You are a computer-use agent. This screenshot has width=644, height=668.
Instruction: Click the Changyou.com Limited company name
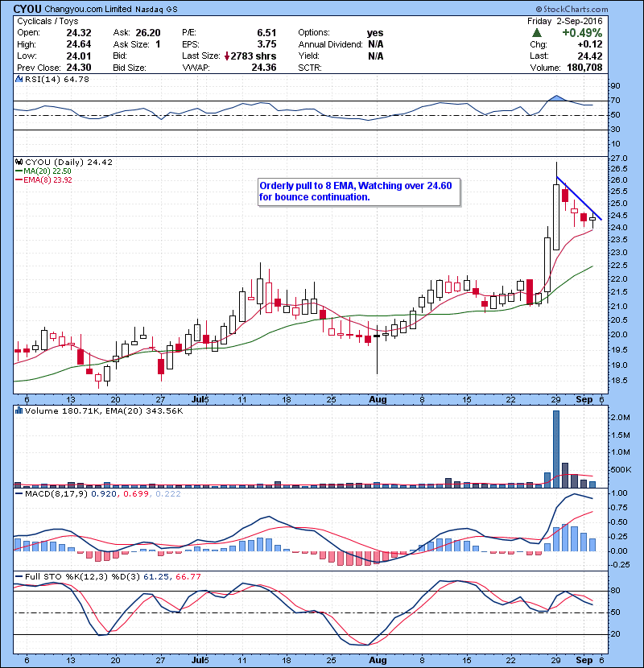coord(89,9)
